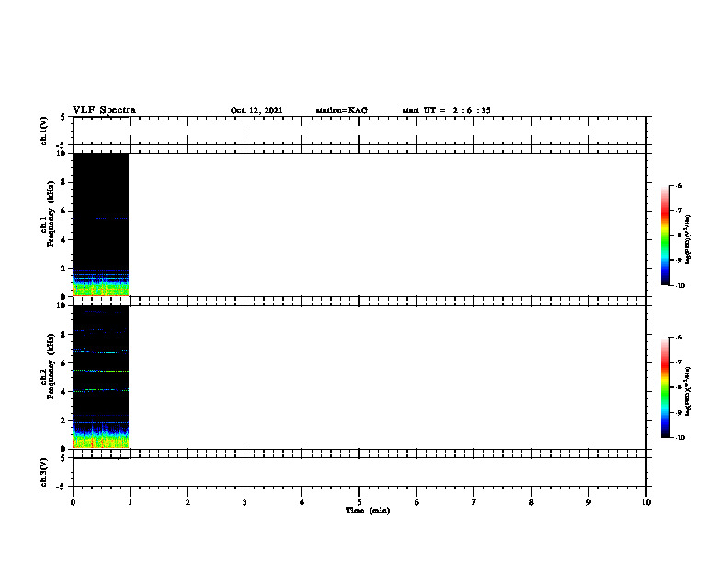Click time-axis tick label "8"
Screen dimensions: 728x563
pyautogui.click(x=531, y=502)
